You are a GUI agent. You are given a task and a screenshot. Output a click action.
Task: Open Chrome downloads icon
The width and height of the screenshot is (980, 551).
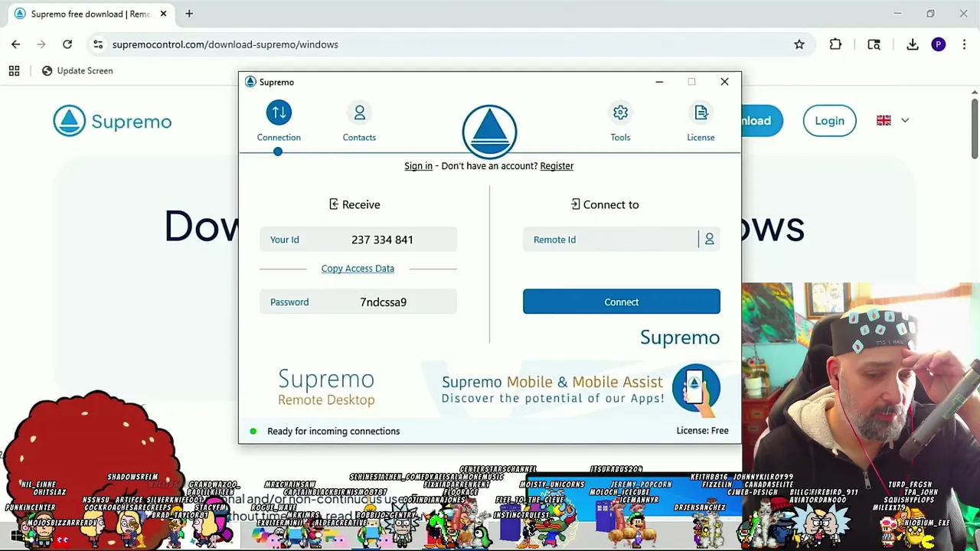click(913, 44)
